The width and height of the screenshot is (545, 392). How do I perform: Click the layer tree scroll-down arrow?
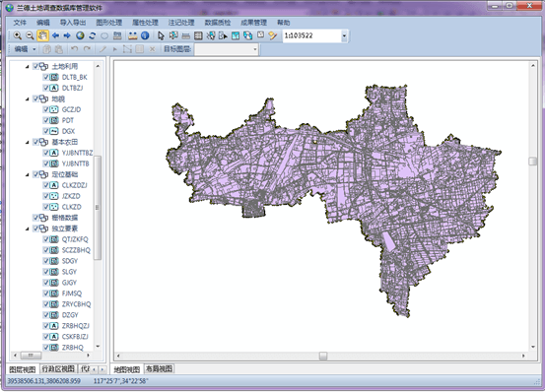(x=98, y=346)
